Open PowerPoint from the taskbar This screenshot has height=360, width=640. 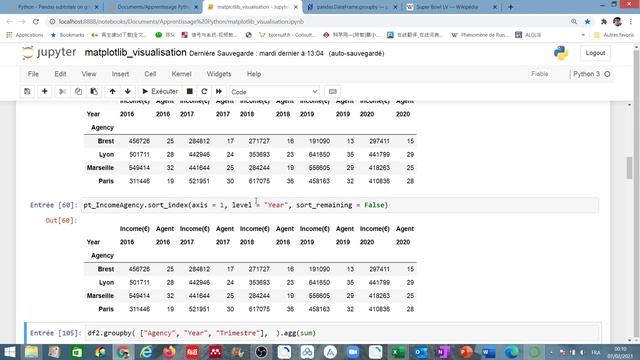(466, 351)
